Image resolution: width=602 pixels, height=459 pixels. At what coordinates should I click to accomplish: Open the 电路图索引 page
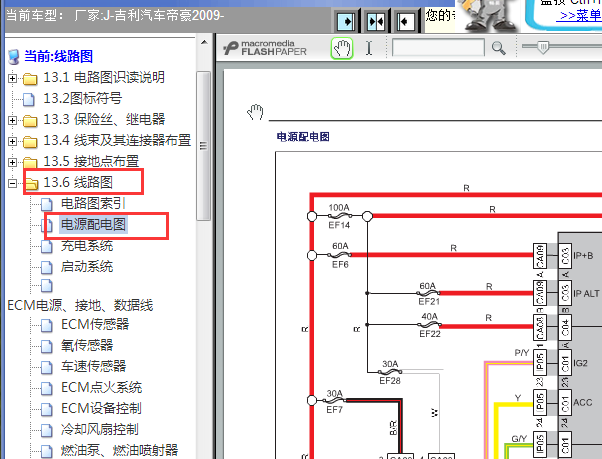(93, 203)
